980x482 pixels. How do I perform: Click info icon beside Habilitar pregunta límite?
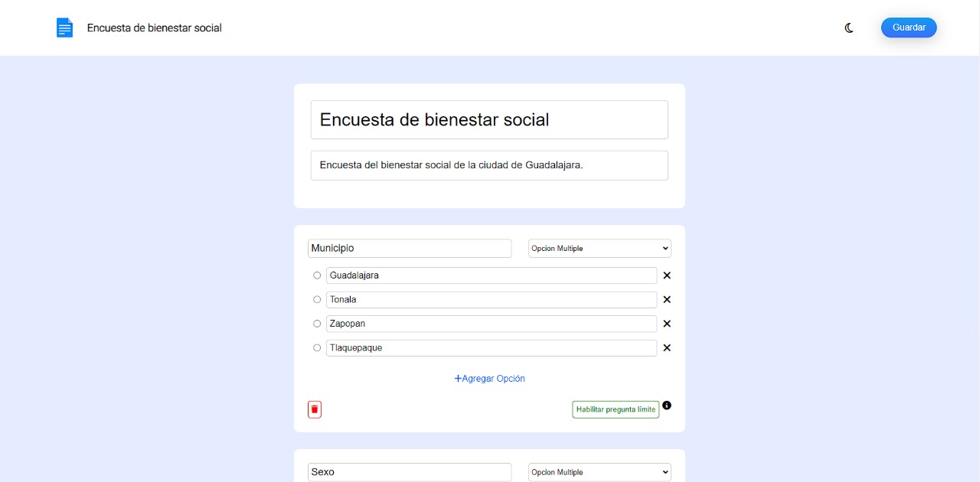coord(667,405)
